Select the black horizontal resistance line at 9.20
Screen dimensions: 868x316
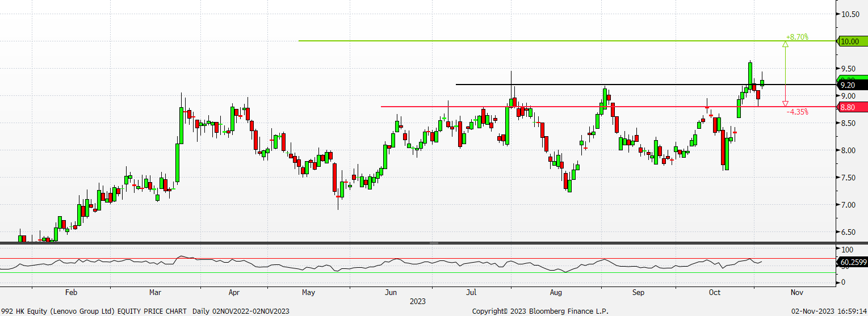point(646,85)
